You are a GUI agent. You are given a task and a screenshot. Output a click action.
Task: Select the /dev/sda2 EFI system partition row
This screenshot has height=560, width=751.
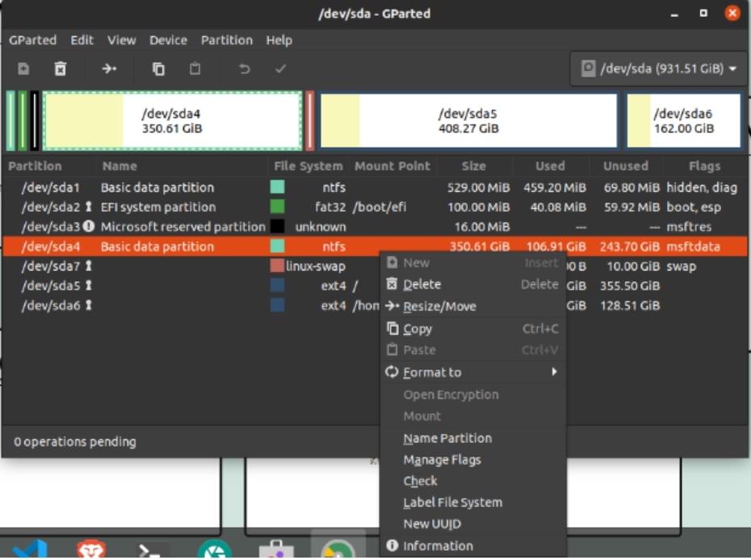(375, 207)
